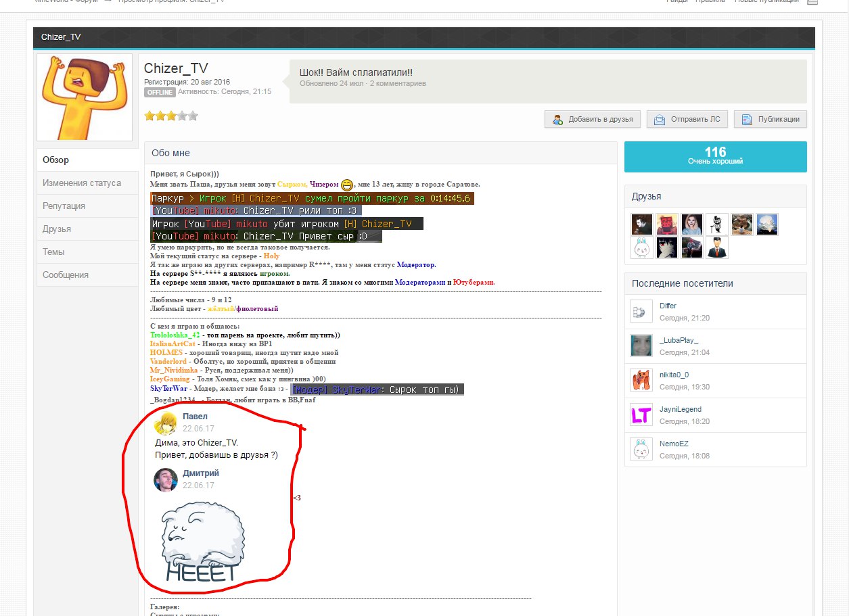The width and height of the screenshot is (849, 616).
Task: Click the NemoEZ visitor avatar
Action: pyautogui.click(x=641, y=449)
